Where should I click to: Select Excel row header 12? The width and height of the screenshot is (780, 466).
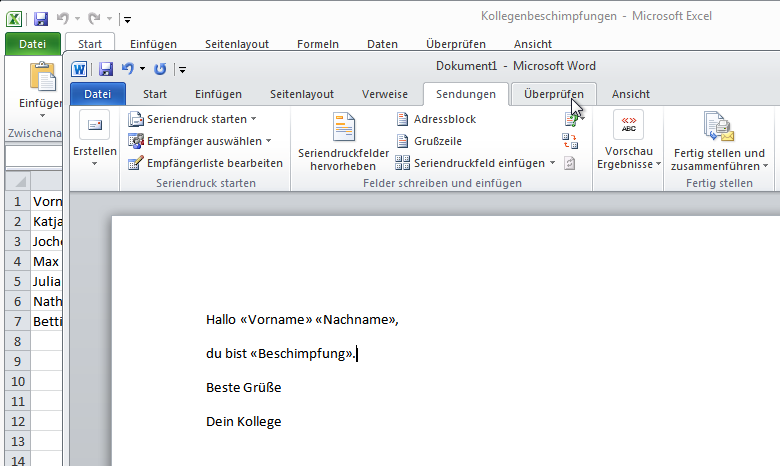17,421
